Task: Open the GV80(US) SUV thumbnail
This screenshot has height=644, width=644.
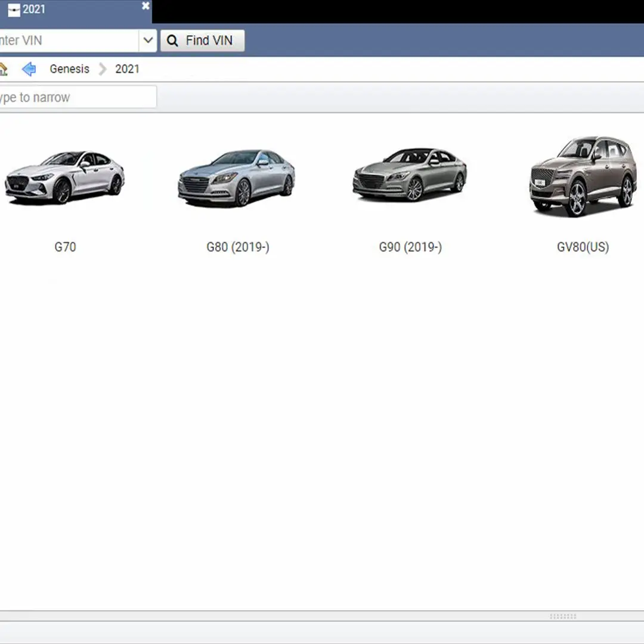Action: coord(583,177)
